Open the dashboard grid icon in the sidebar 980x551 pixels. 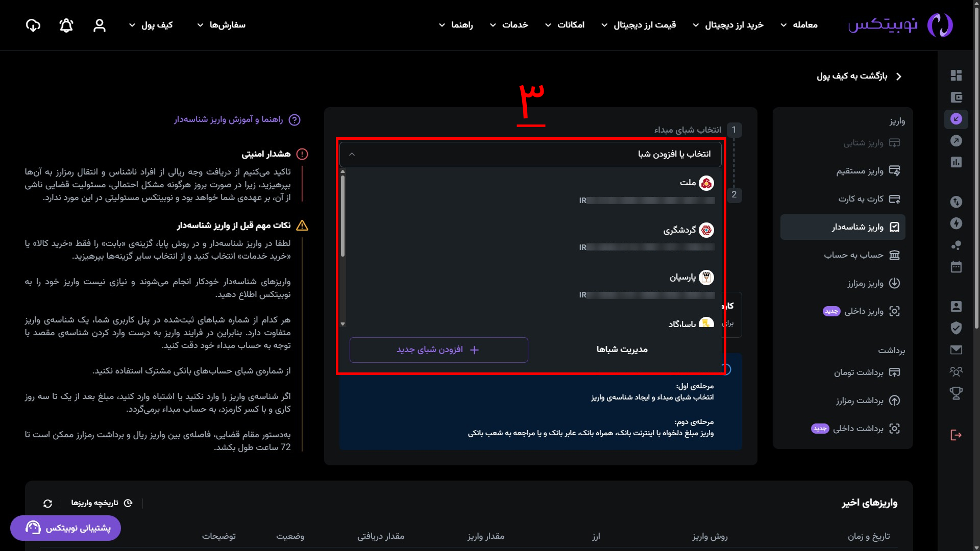956,76
